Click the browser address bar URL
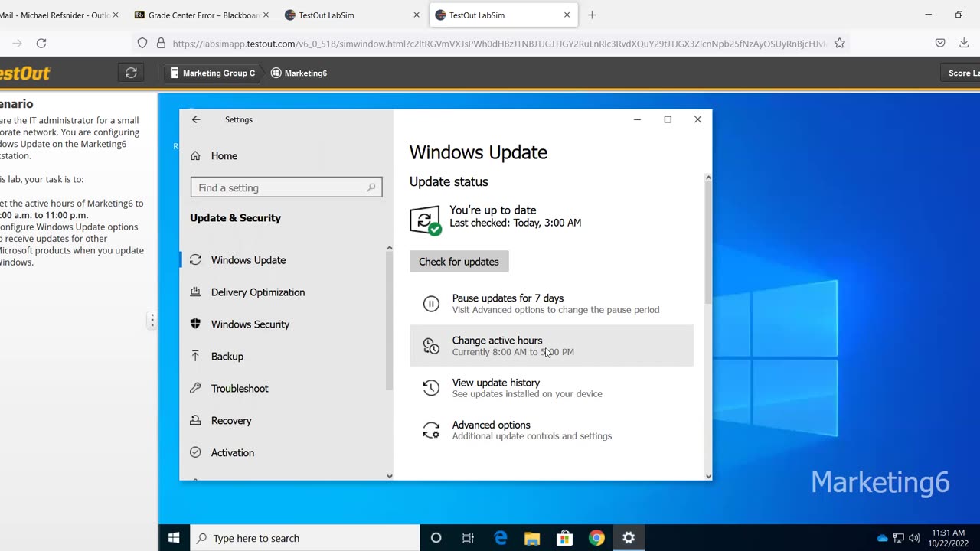This screenshot has height=551, width=980. [498, 44]
